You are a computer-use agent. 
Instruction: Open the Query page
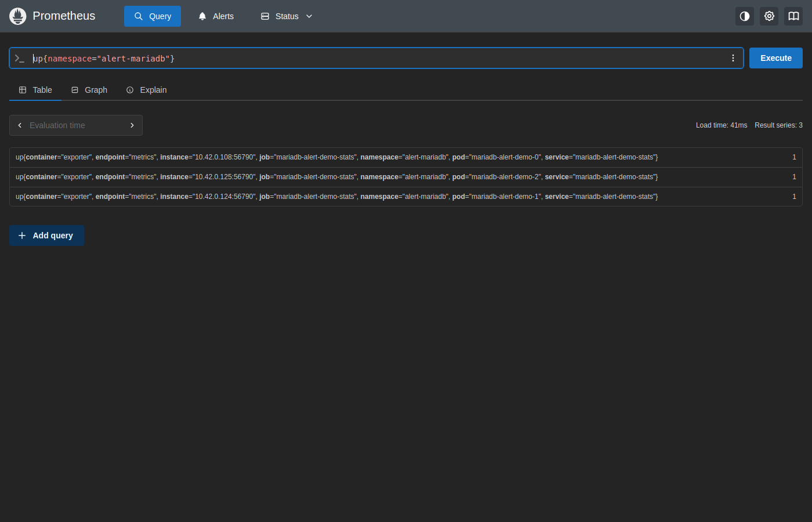pyautogui.click(x=153, y=16)
